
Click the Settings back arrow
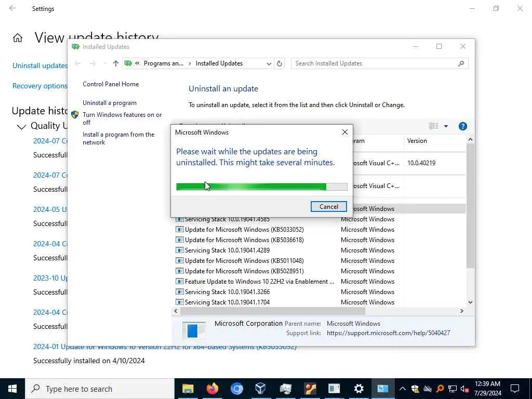(12, 8)
